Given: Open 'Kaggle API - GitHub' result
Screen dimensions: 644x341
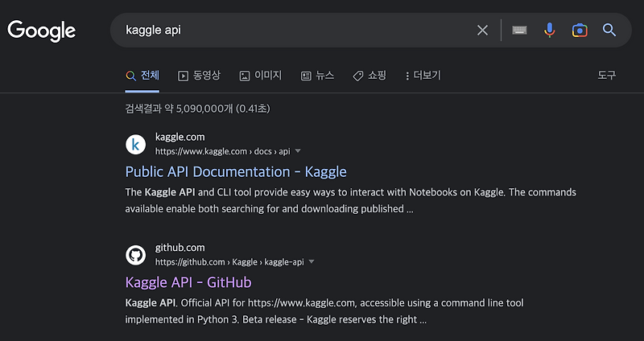Looking at the screenshot, I should 188,282.
